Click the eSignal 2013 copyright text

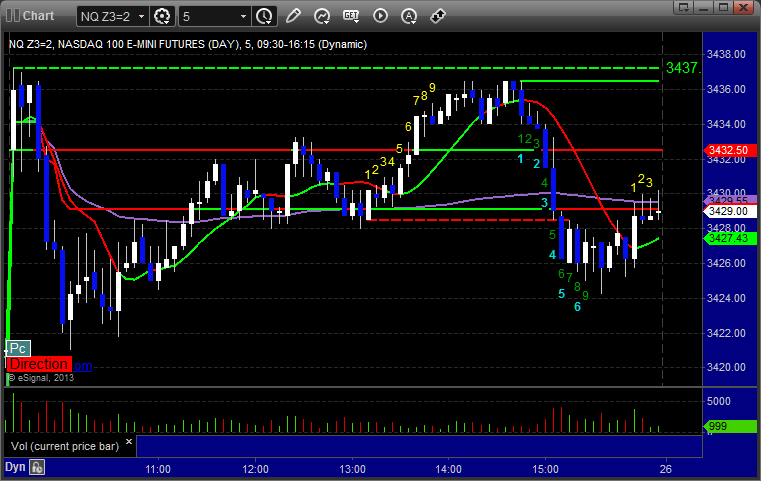tap(41, 378)
